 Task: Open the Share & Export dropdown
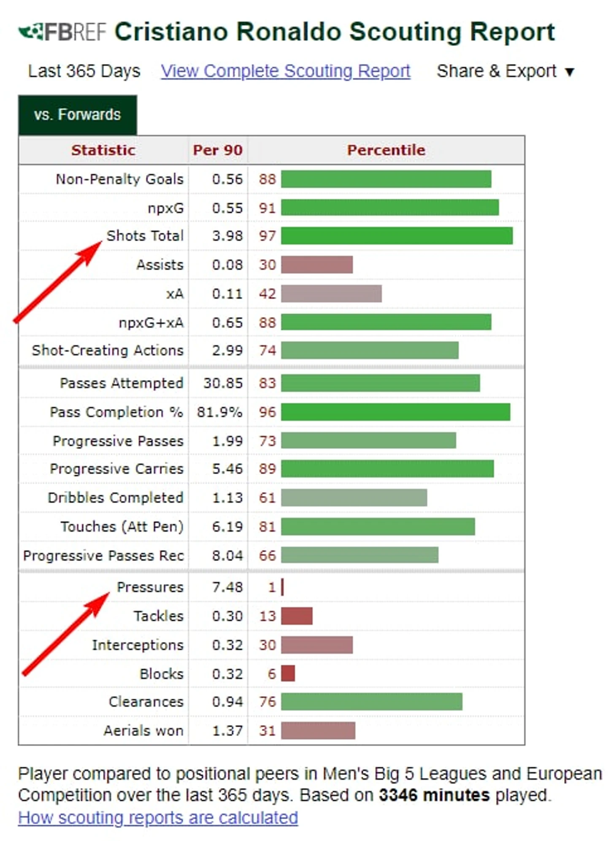[505, 71]
